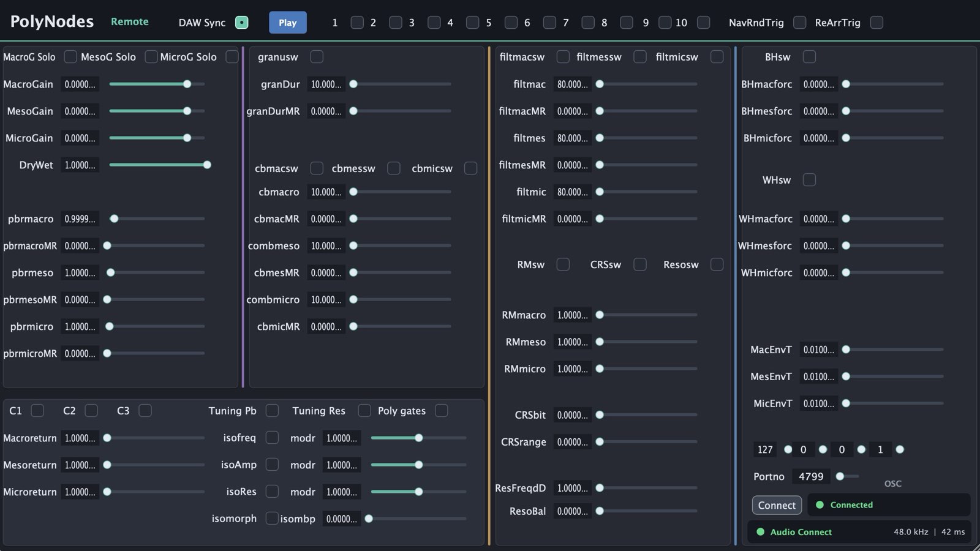Click the RMmacro value field

(x=573, y=315)
